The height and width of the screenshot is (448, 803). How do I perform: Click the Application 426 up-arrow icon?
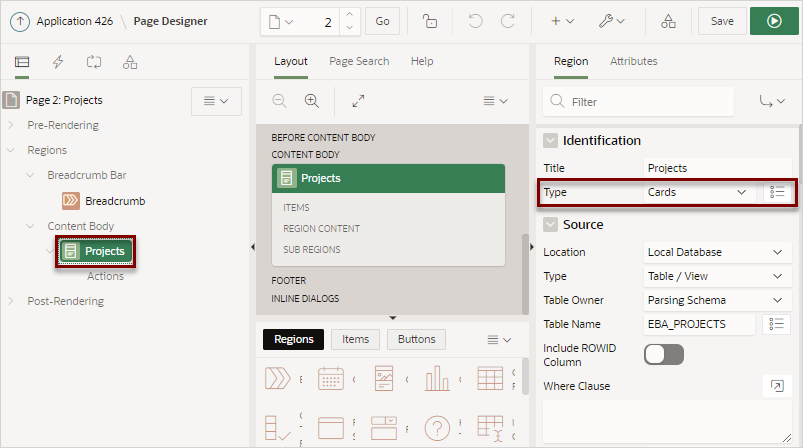[20, 22]
